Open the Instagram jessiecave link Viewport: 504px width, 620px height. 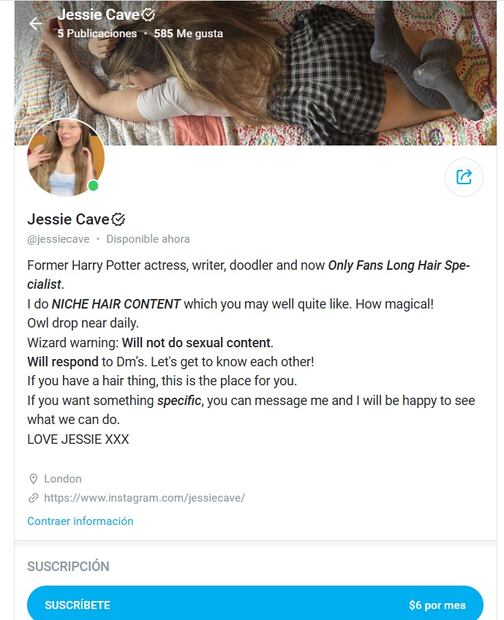click(x=144, y=498)
